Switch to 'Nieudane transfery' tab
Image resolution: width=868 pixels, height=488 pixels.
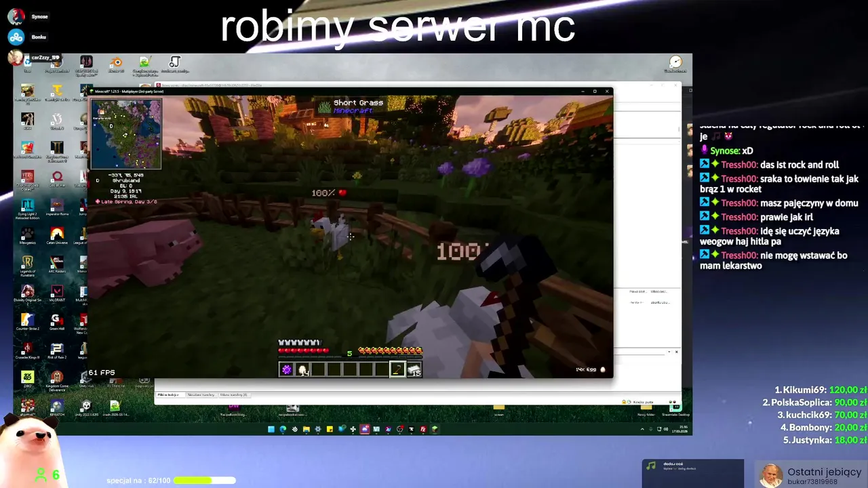coord(200,394)
